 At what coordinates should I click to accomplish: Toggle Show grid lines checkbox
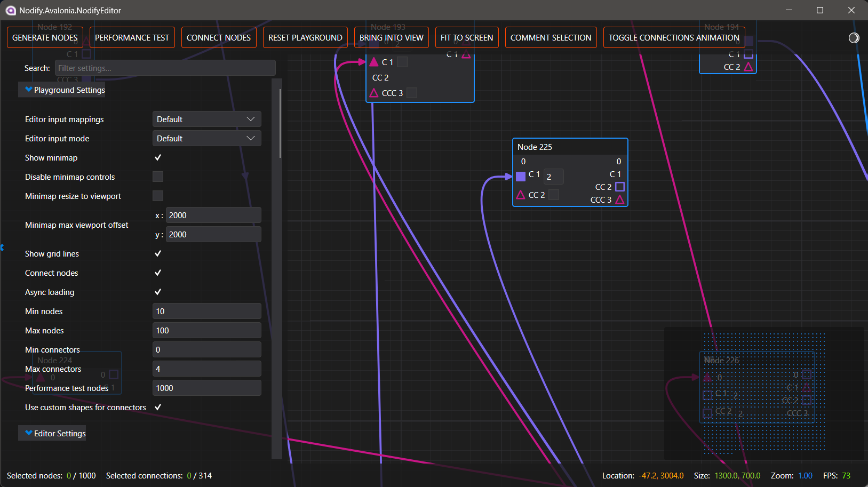click(x=158, y=253)
